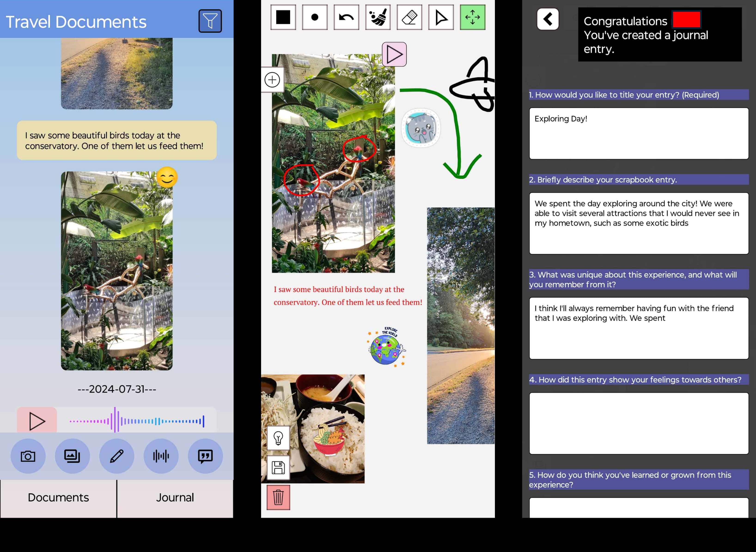Tap the audio waveform record button

[x=161, y=456]
